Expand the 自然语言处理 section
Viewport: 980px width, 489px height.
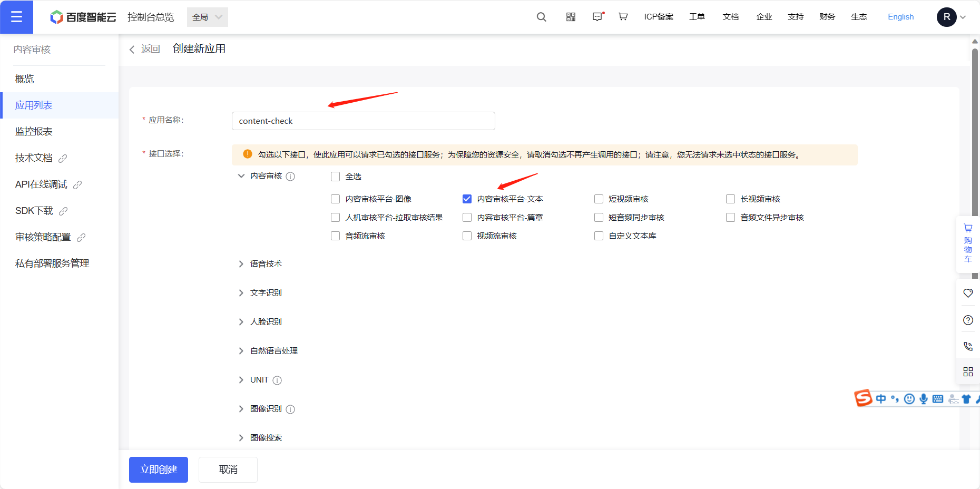pos(241,351)
